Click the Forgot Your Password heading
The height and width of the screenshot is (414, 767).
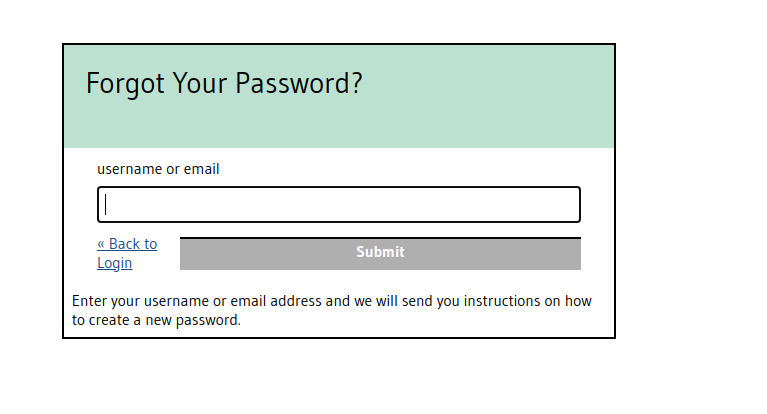coord(224,83)
